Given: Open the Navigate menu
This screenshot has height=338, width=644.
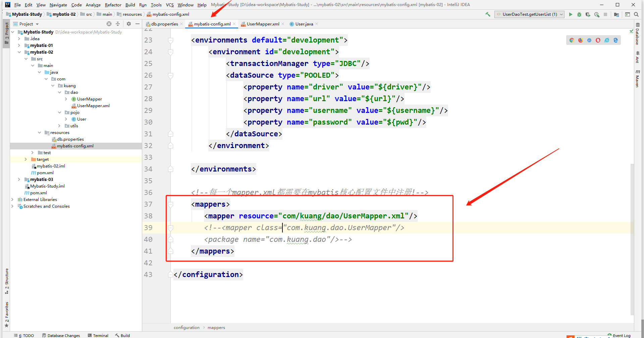Looking at the screenshot, I should [58, 5].
